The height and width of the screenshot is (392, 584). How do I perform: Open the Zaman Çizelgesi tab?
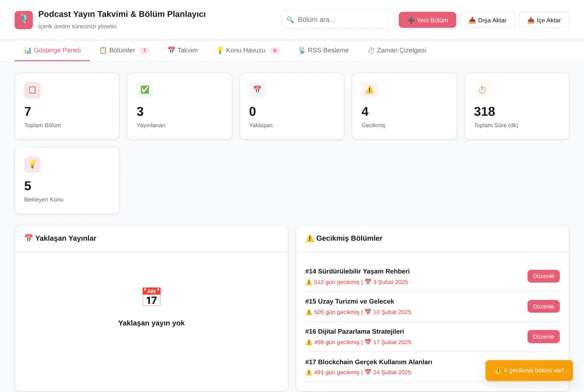point(397,50)
